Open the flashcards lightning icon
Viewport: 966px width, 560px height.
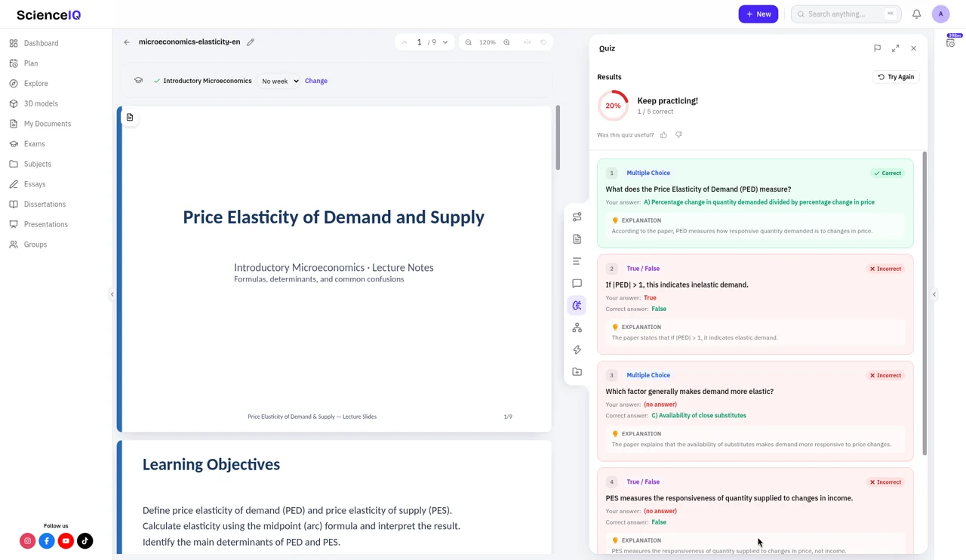pyautogui.click(x=577, y=350)
